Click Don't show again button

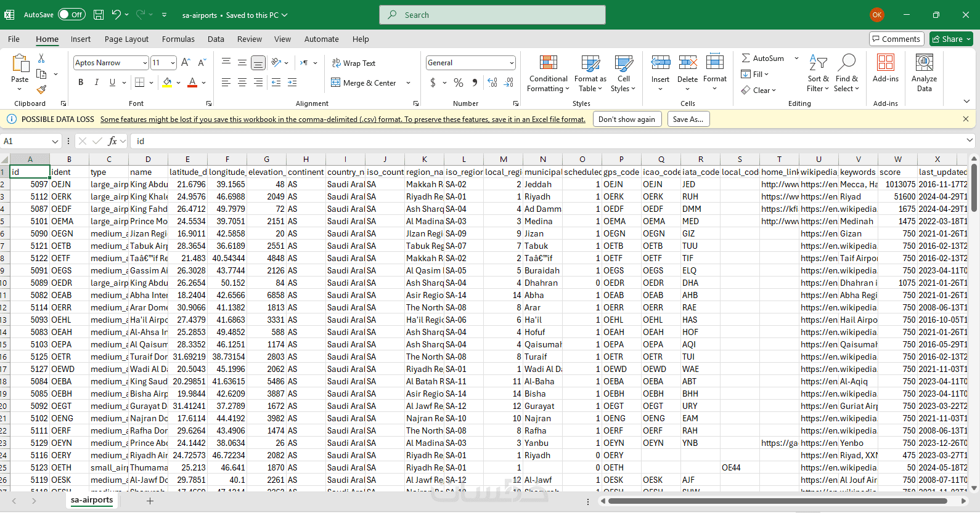(626, 119)
